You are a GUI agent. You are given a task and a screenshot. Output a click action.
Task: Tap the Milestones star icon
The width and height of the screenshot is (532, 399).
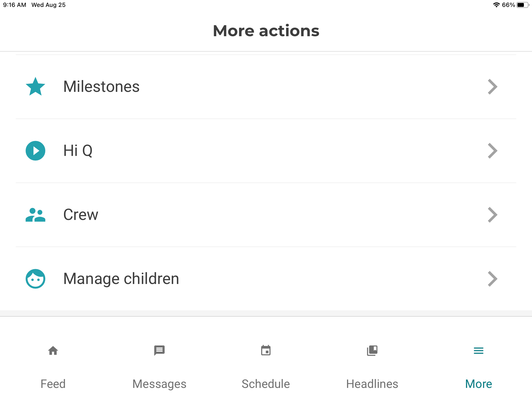click(35, 87)
